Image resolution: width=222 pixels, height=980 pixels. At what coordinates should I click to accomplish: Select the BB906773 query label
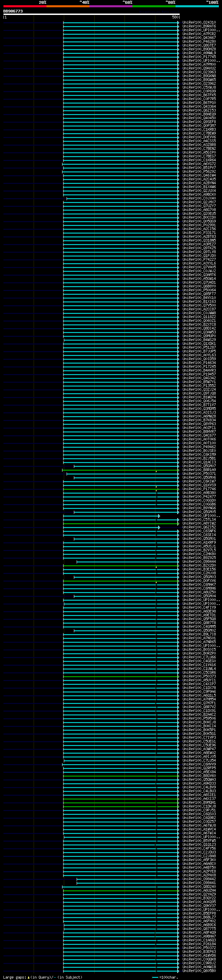pos(13,11)
